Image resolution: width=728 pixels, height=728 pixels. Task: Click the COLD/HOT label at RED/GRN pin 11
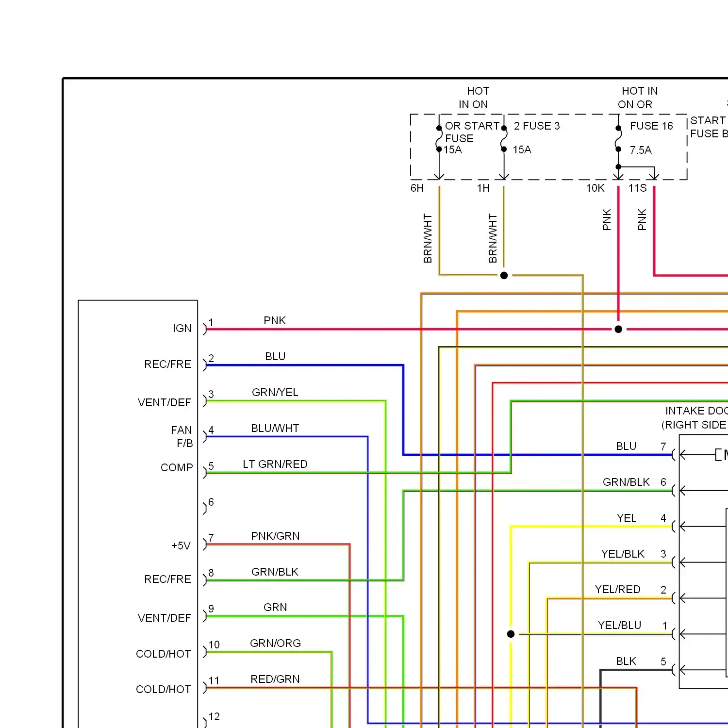pyautogui.click(x=164, y=690)
